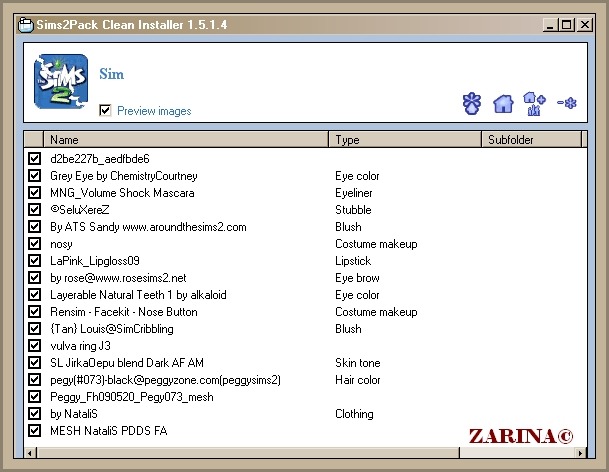The image size is (609, 472).
Task: Uncheck the ©SeluXereZ stubble checkbox
Action: (35, 210)
